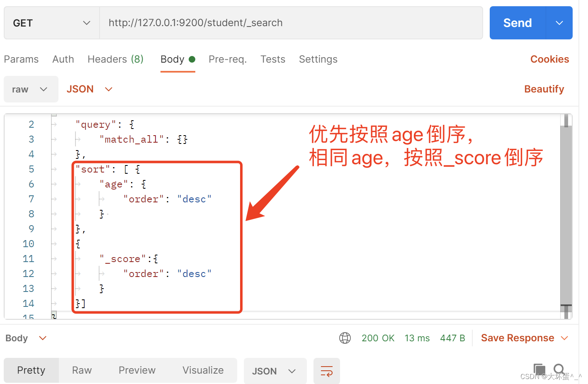Open the Settings tab
This screenshot has width=588, height=384.
(318, 59)
